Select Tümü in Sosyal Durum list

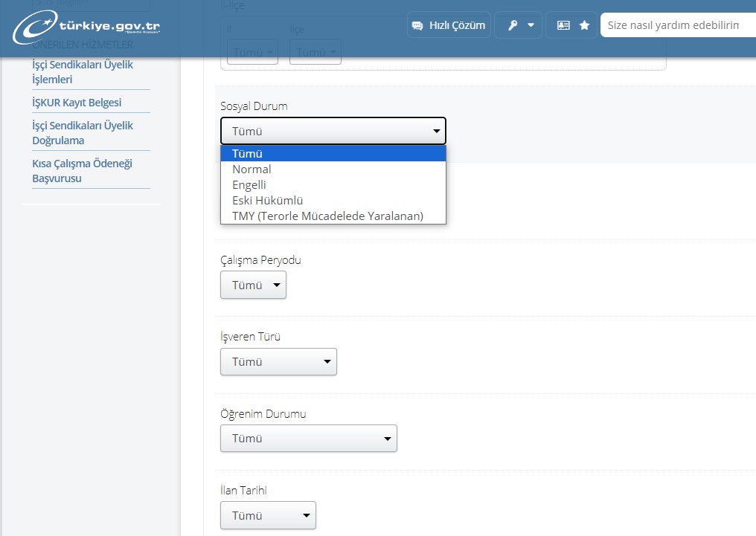click(x=333, y=154)
